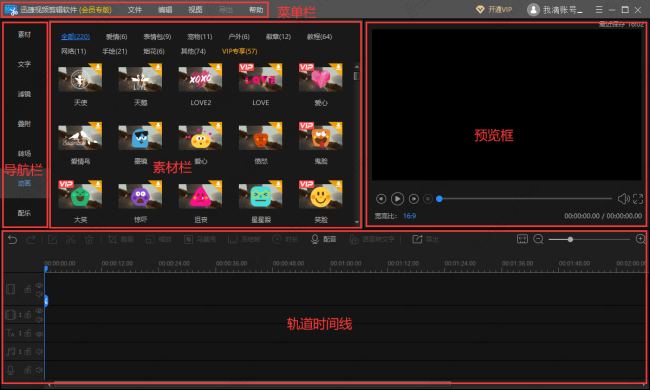
Task: Open the 马赛克 mosaic tool
Action: coord(200,239)
